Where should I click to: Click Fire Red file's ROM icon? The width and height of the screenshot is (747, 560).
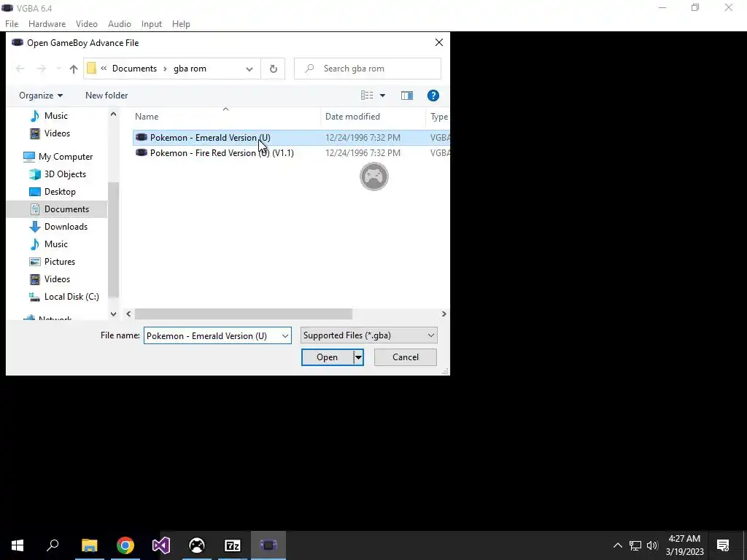(x=142, y=153)
